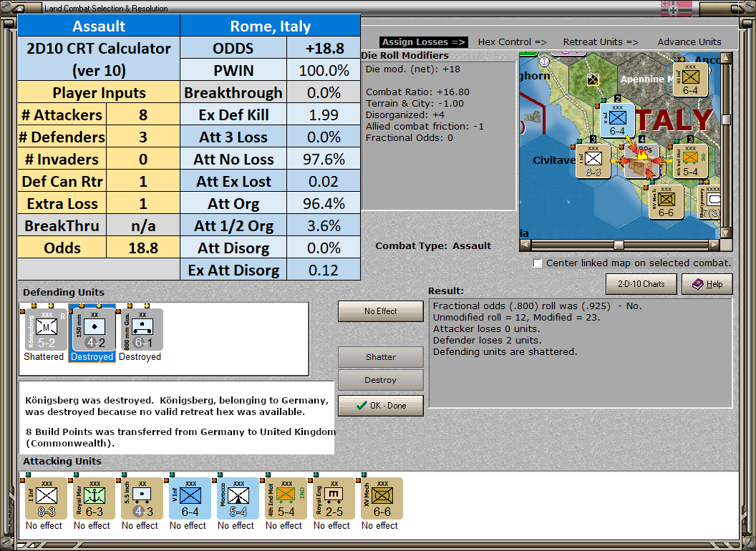The height and width of the screenshot is (551, 756).
Task: Click the anchor port symbol on map
Action: pyautogui.click(x=544, y=62)
